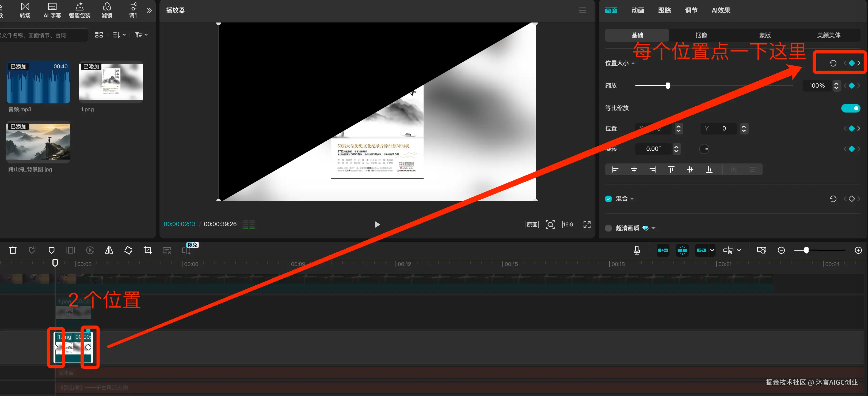Viewport: 868px width, 396px height.
Task: Select the crop tool icon
Action: (x=147, y=250)
